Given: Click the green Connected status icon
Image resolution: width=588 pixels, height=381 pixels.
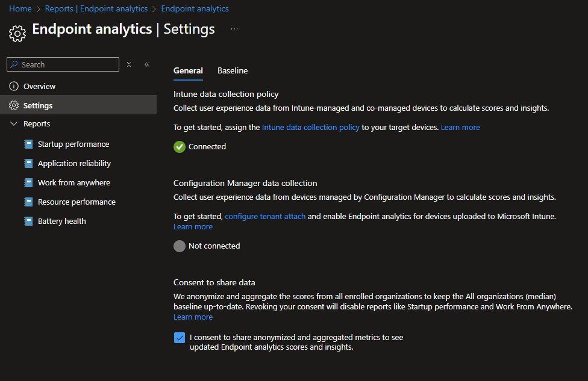Looking at the screenshot, I should coord(180,147).
